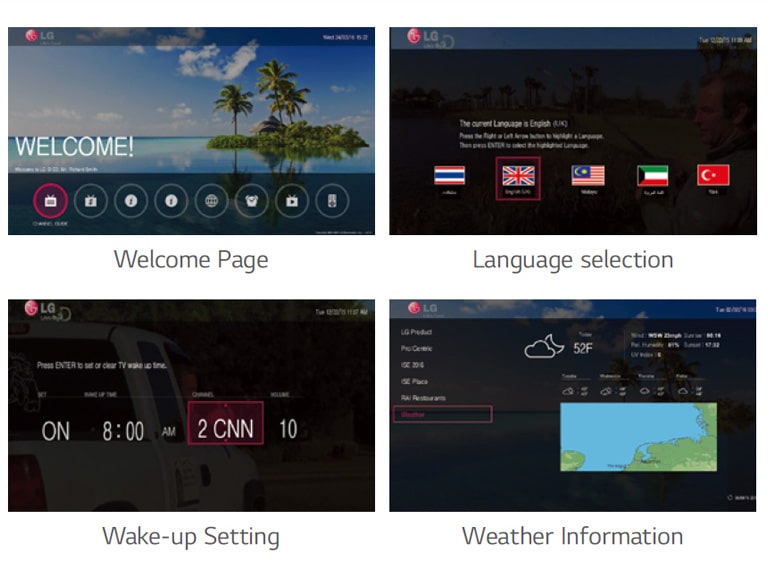Click the date and time on Welcome Page
The image size is (768, 568).
point(345,37)
